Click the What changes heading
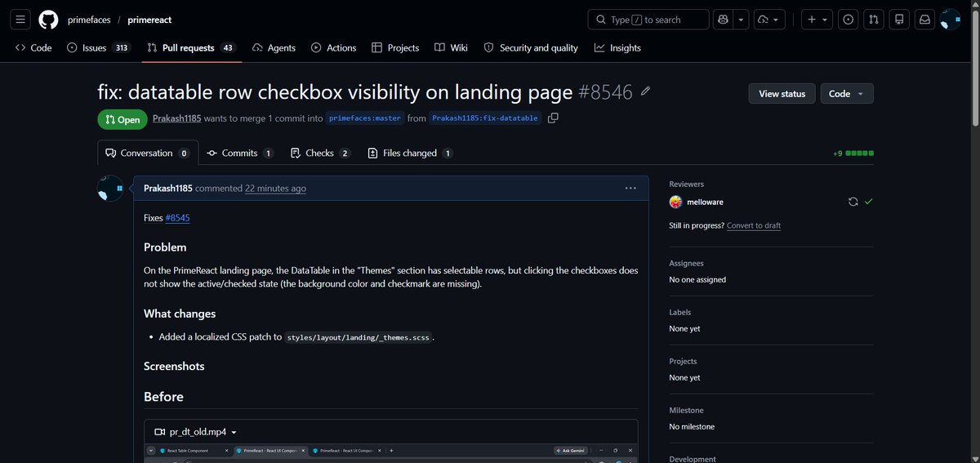980x463 pixels. tap(180, 314)
